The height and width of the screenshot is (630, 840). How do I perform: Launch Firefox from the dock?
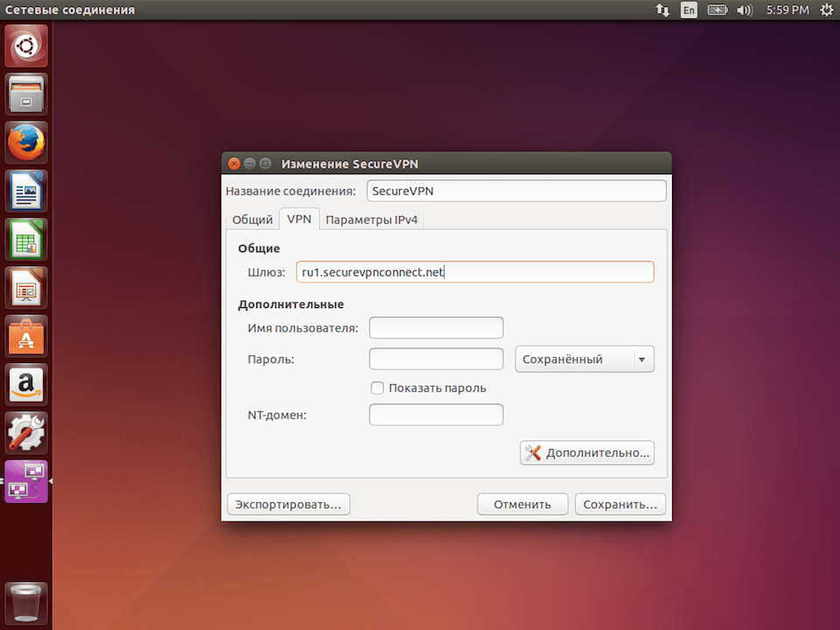coord(25,142)
